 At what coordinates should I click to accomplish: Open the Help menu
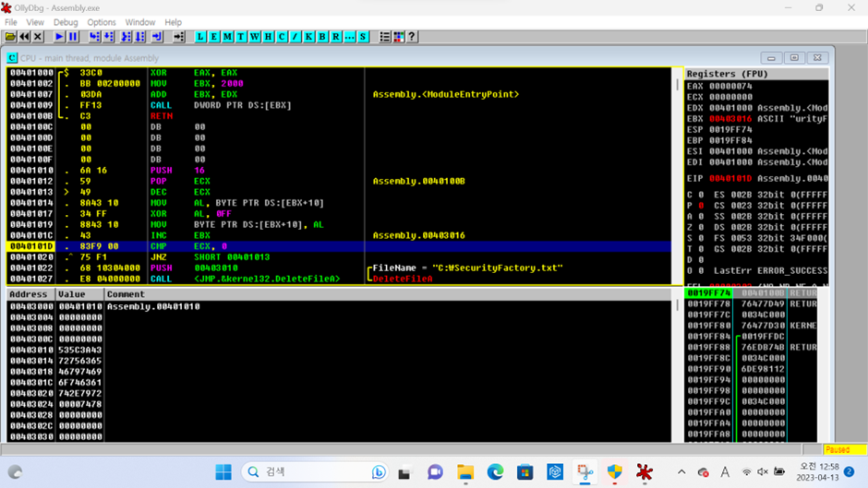174,22
